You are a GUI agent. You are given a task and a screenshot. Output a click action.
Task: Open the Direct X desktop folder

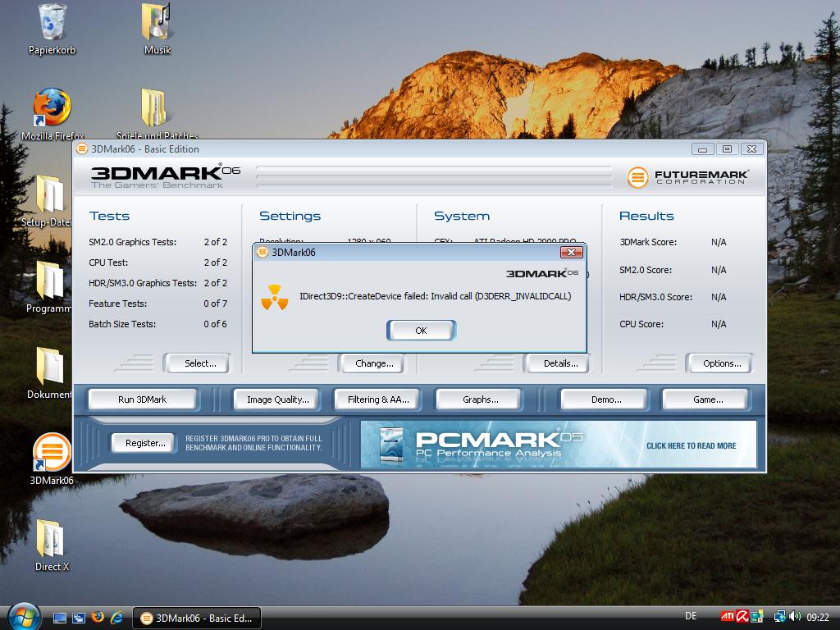[x=52, y=545]
